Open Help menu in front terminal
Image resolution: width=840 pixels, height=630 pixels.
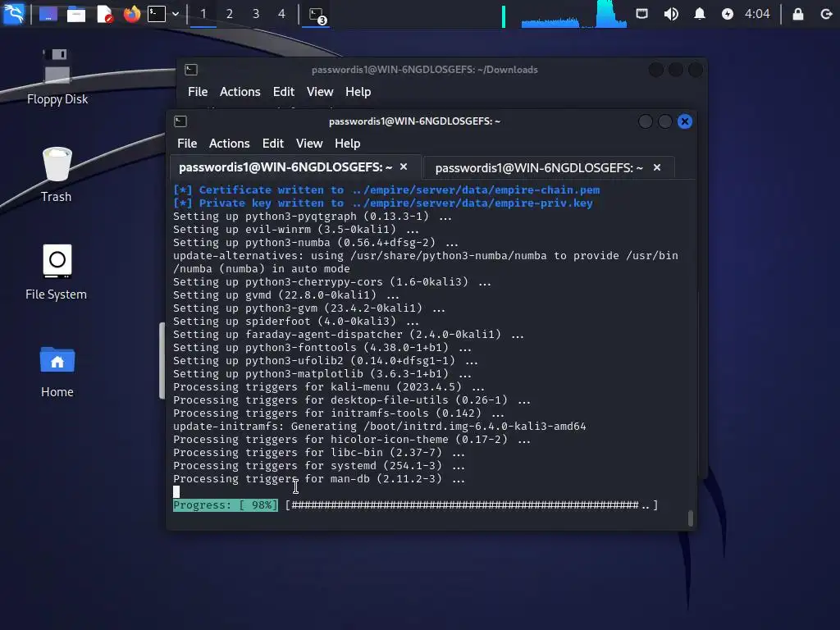click(347, 144)
